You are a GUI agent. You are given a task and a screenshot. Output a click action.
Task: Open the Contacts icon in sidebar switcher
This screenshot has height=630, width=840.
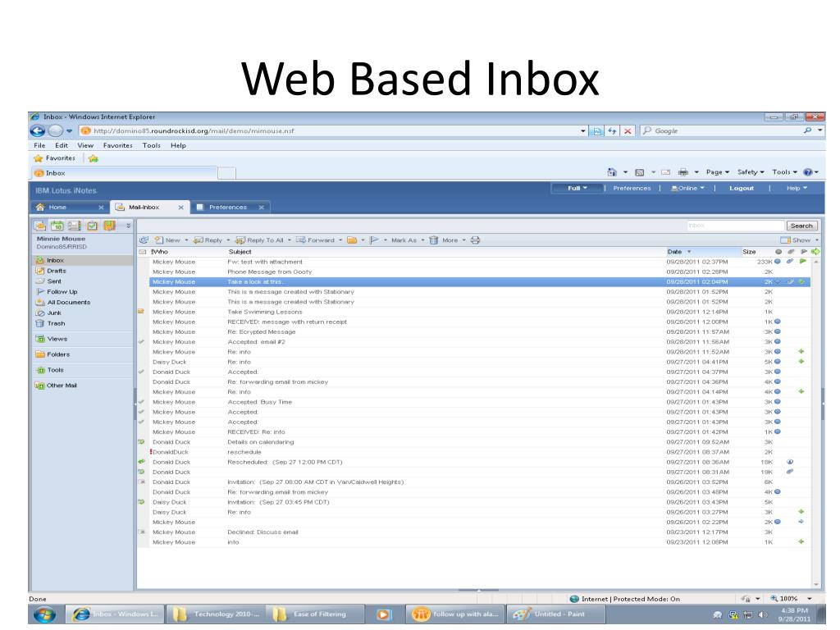click(x=75, y=226)
